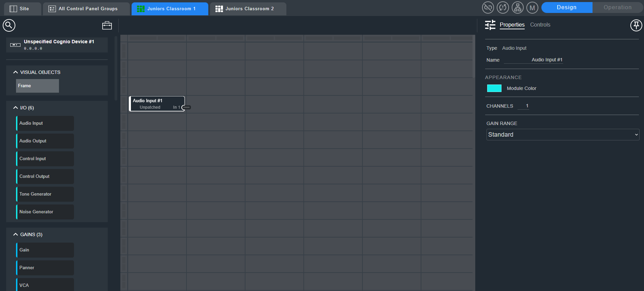Open the Site tab
The width and height of the screenshot is (644, 291).
click(x=23, y=9)
